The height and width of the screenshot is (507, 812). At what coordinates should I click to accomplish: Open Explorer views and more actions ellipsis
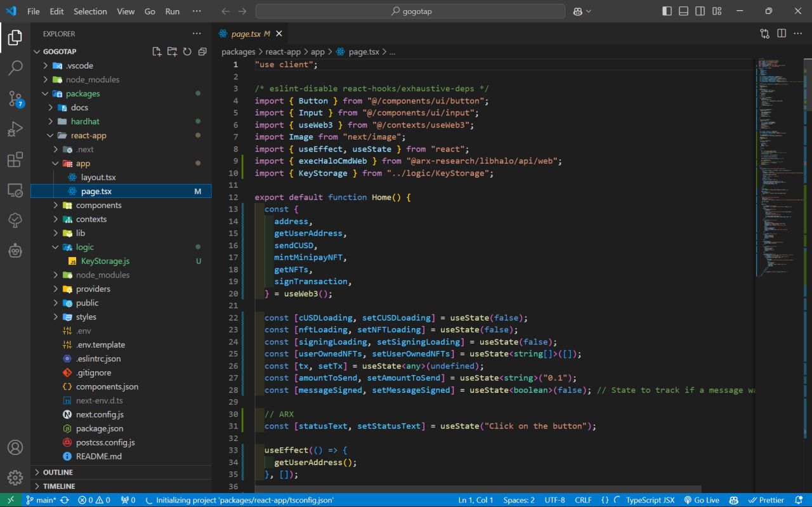(x=197, y=34)
